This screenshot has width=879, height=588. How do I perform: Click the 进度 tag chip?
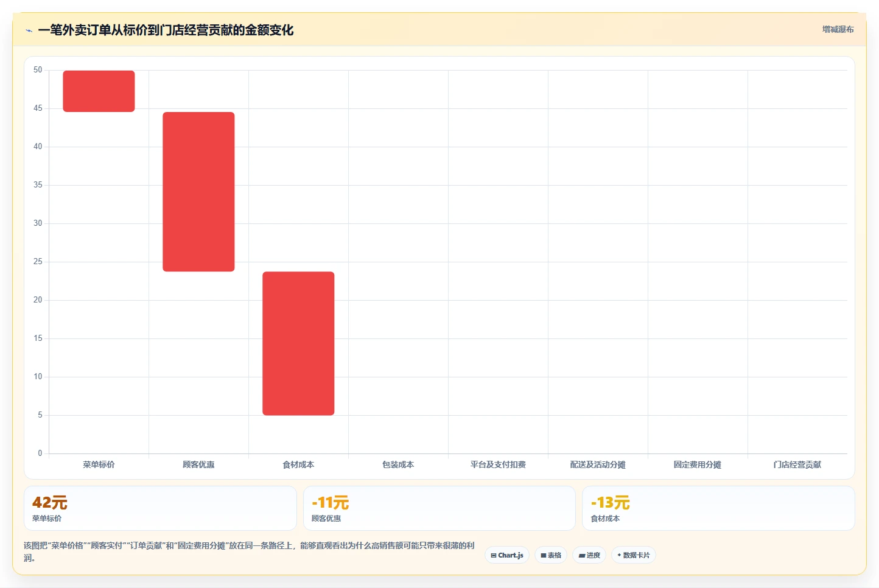[x=589, y=555]
